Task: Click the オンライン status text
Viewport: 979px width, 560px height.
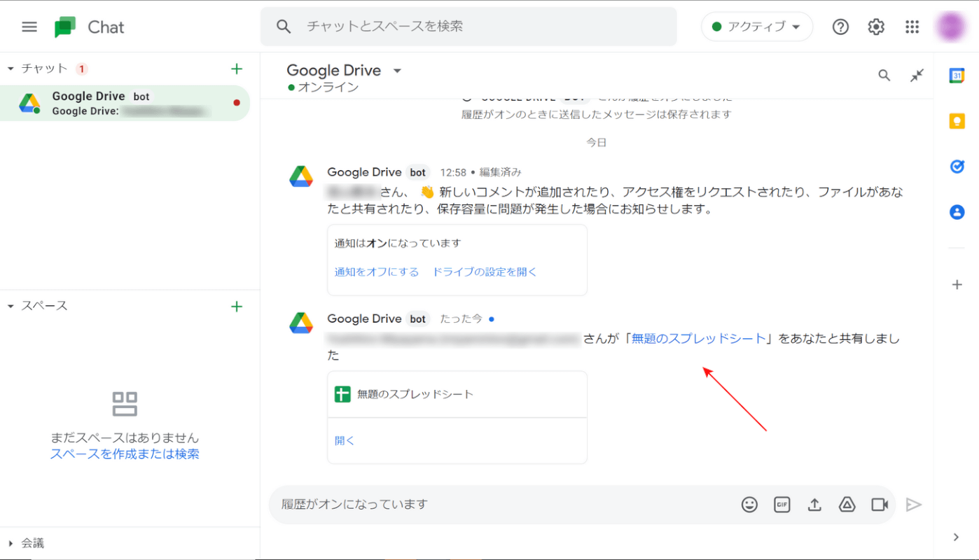Action: click(x=328, y=87)
